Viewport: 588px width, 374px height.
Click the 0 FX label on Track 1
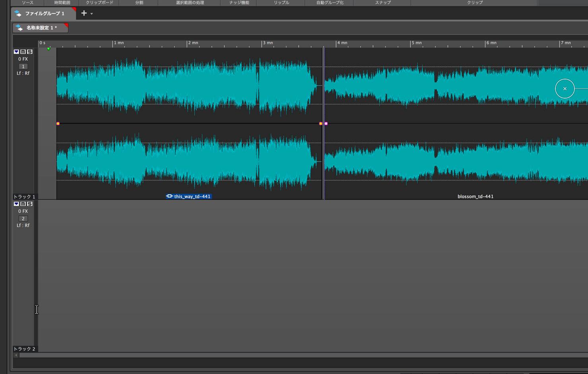click(23, 59)
